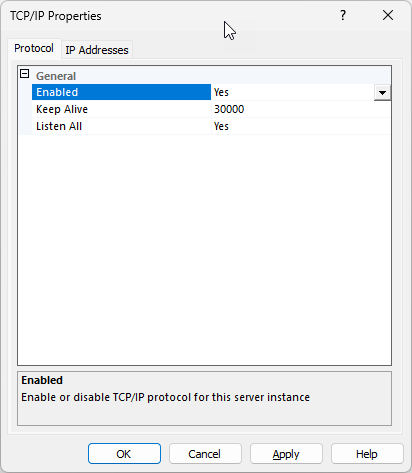This screenshot has height=473, width=412.
Task: Select the Protocol tab
Action: [34, 49]
